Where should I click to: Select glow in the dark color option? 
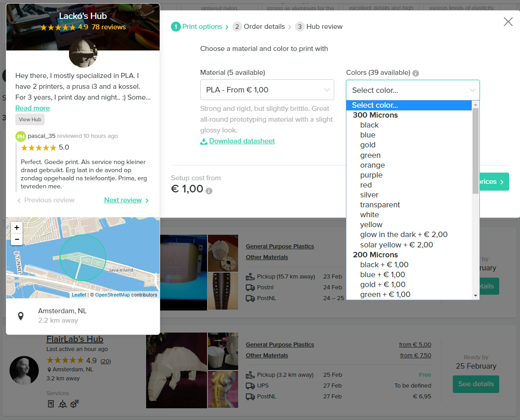pos(404,234)
